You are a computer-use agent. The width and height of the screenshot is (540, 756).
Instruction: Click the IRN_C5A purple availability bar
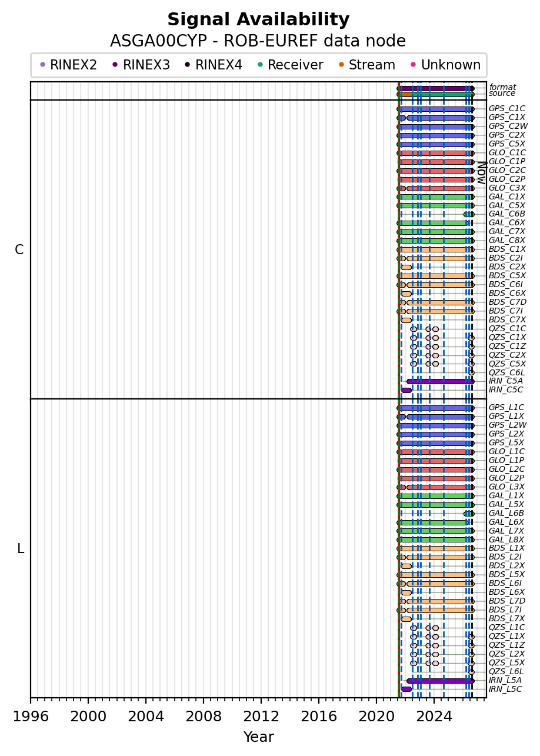(440, 381)
